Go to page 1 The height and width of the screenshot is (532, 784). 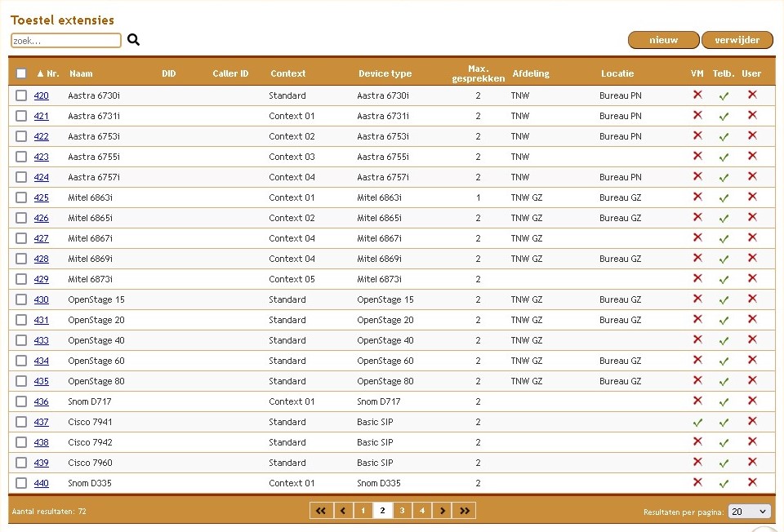(x=363, y=511)
